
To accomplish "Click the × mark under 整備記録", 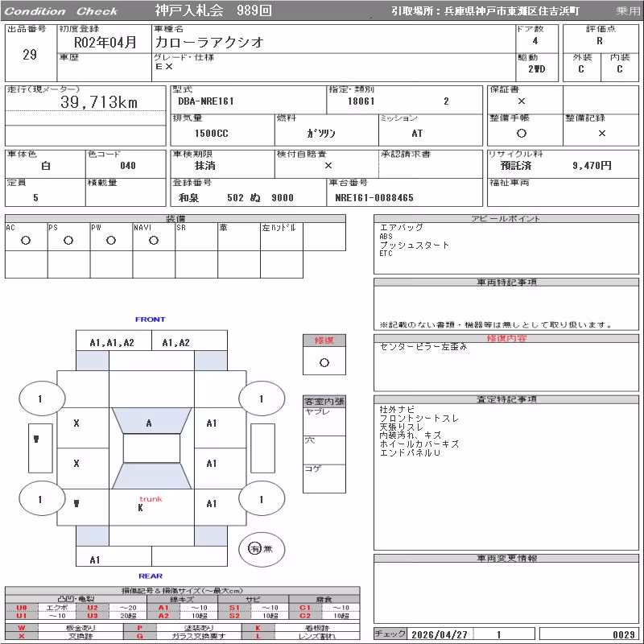I will (x=601, y=133).
